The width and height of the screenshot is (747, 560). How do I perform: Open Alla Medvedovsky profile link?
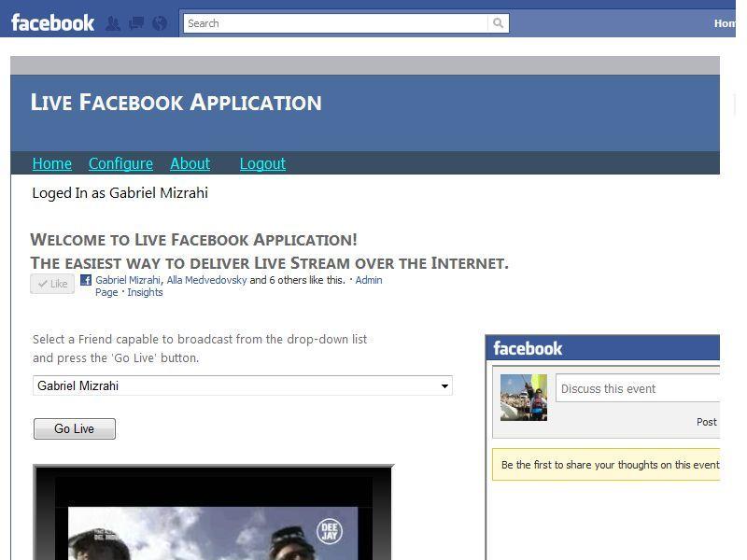tap(206, 280)
